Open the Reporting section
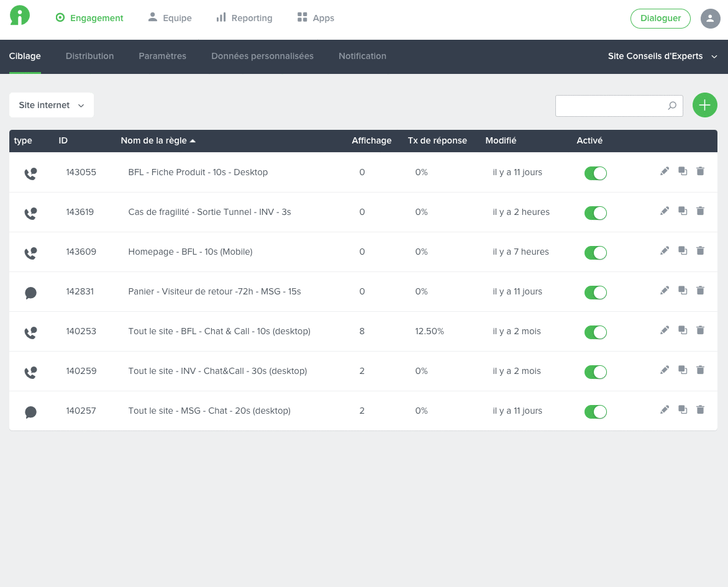Screen dimensions: 728x587 (x=244, y=18)
